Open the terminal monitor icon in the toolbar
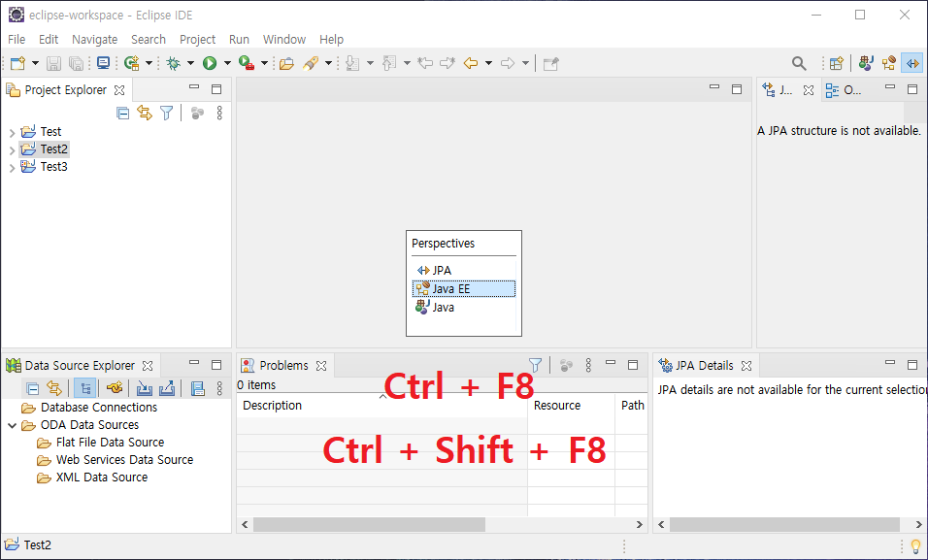 coord(103,63)
